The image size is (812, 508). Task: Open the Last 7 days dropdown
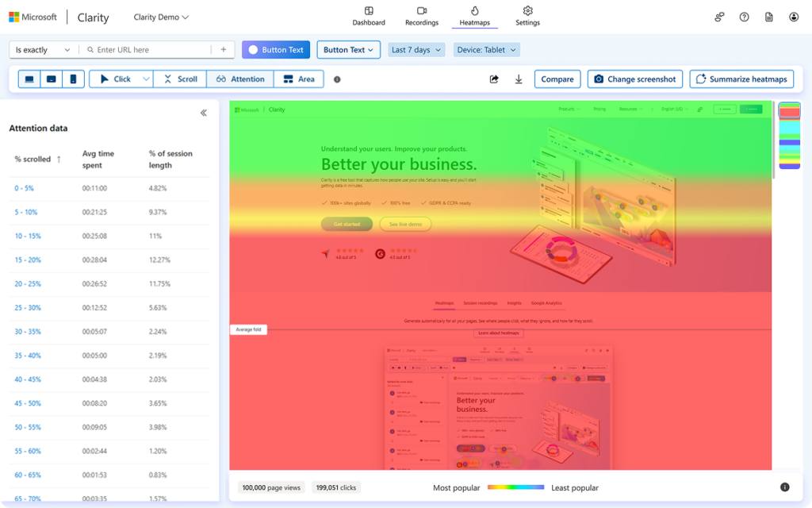tap(416, 50)
